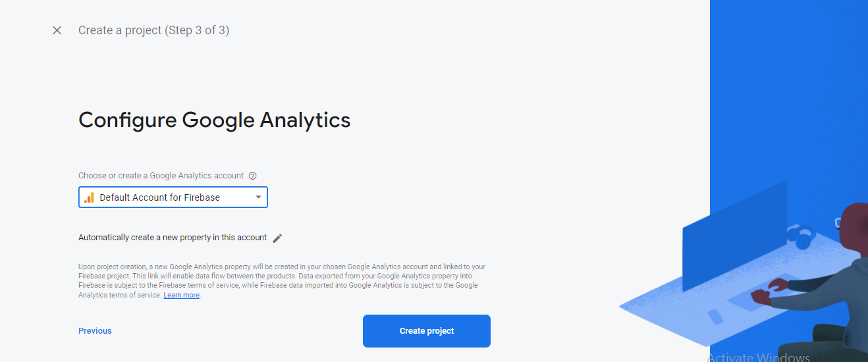Close the Create a project wizard

[x=57, y=30]
